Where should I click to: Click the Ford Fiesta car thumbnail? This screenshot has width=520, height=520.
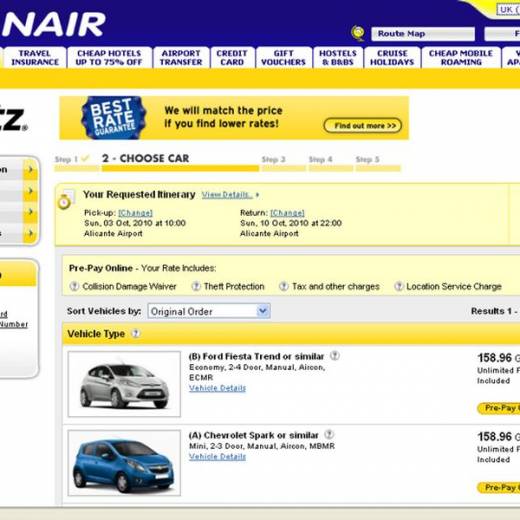[x=124, y=384]
